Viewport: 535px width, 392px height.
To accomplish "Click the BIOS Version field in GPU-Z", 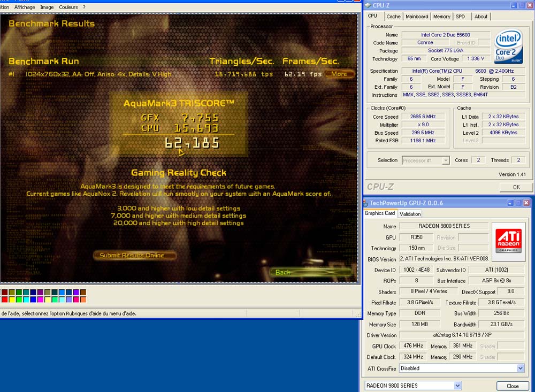I will click(x=444, y=259).
